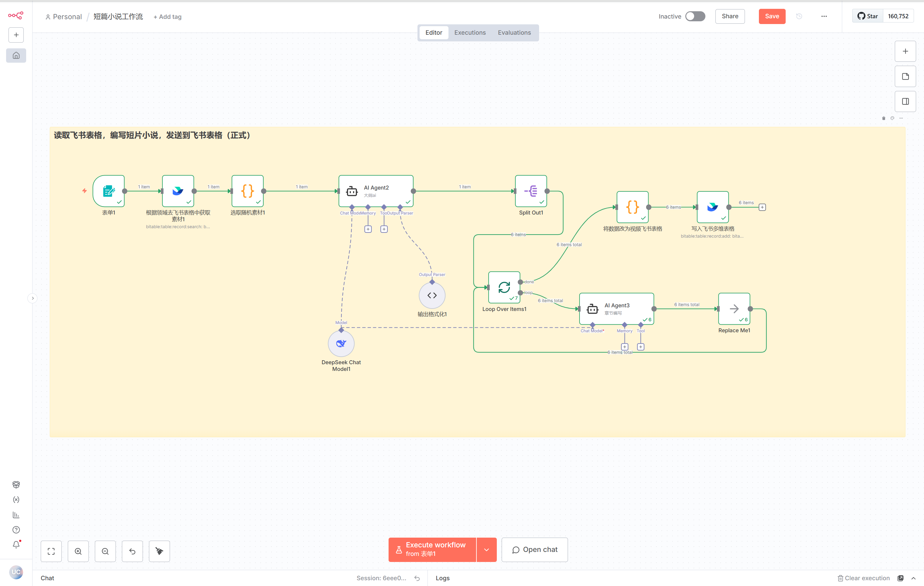This screenshot has height=586, width=924.
Task: Click the zoom in canvas icon
Action: click(x=78, y=551)
